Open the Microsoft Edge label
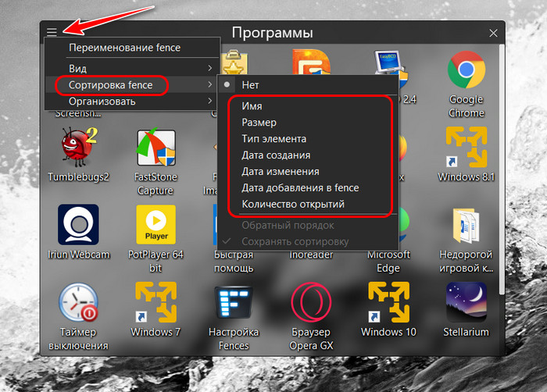This screenshot has width=547, height=392. [x=388, y=262]
